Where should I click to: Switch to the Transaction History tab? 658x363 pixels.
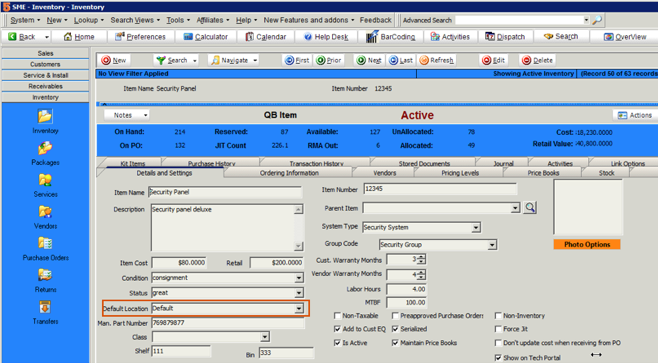tap(316, 163)
